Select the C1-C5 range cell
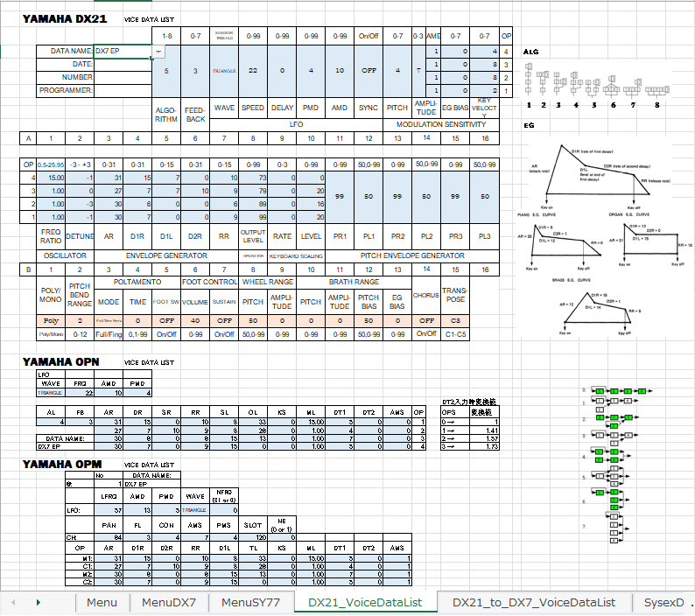The height and width of the screenshot is (616, 695). click(x=455, y=334)
